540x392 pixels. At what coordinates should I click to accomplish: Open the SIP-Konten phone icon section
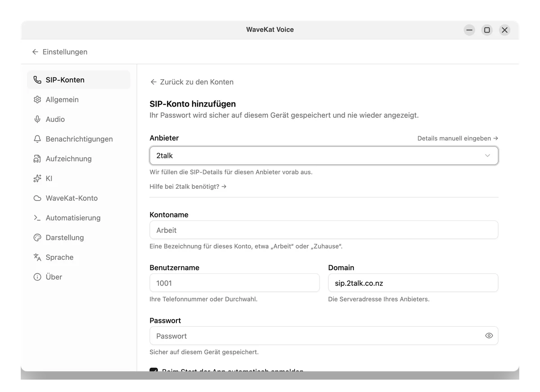click(37, 80)
